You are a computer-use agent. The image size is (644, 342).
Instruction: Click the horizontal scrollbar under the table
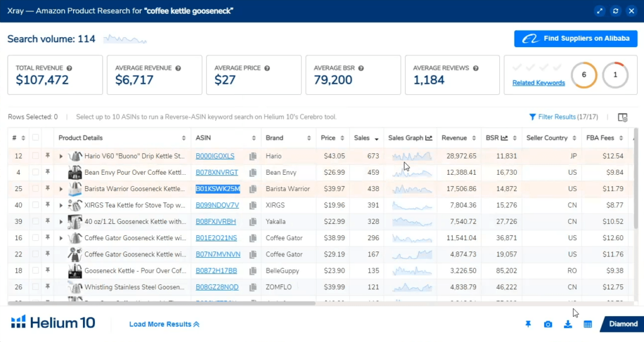point(162,304)
